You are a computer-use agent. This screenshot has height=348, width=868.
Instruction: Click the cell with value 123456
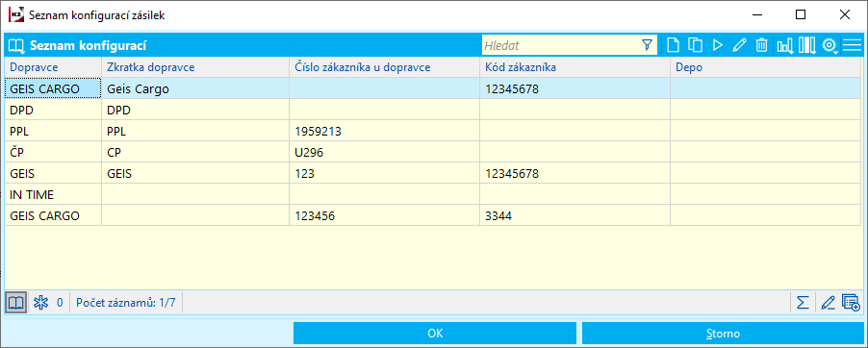[x=384, y=215]
